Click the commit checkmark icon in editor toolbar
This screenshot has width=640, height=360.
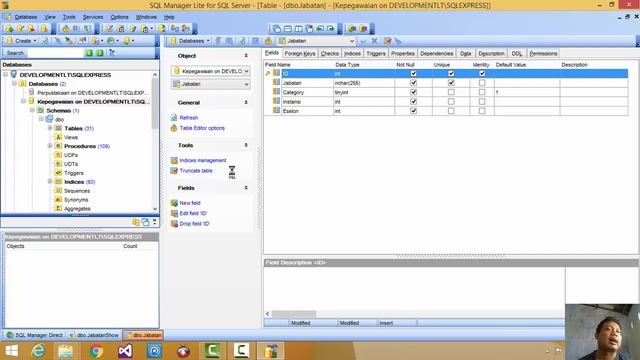coord(363,41)
